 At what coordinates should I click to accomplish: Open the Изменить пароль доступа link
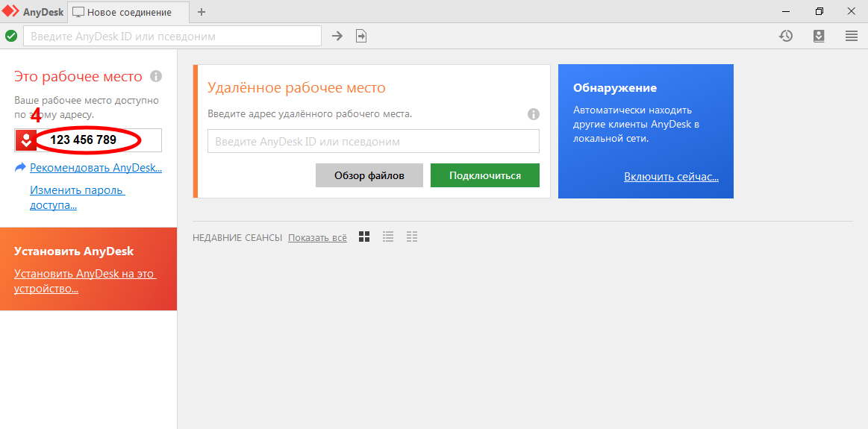[x=78, y=198]
